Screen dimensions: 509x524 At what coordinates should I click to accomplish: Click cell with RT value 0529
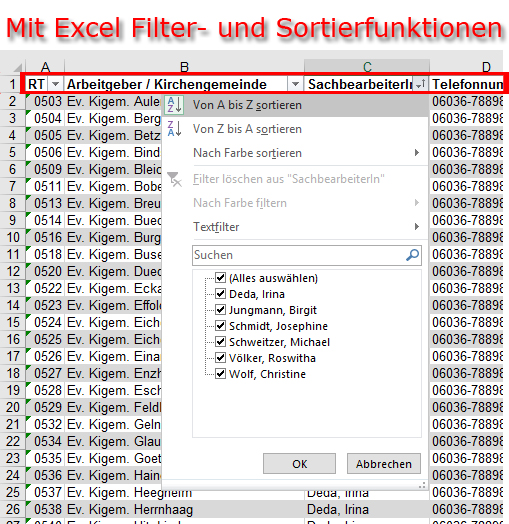click(45, 407)
